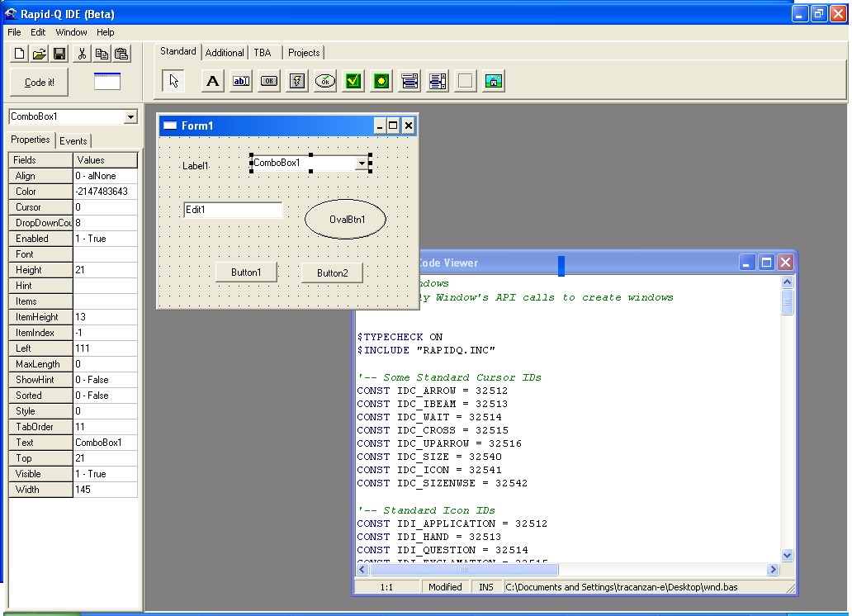Switch to the Additional tab
852x616 pixels.
pyautogui.click(x=225, y=53)
